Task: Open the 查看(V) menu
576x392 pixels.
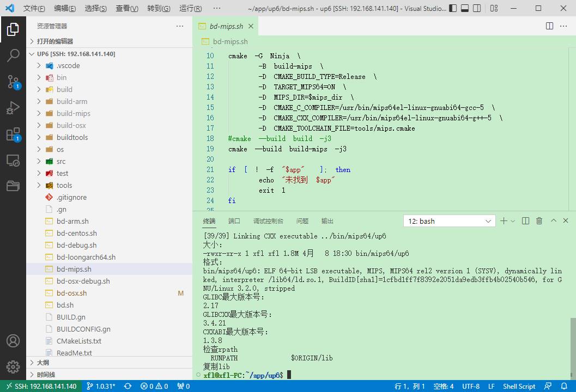Action: coord(126,9)
